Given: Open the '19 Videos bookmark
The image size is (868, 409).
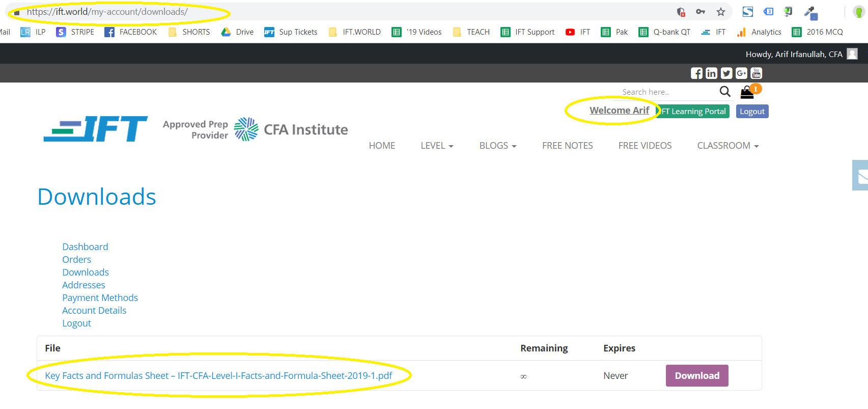Looking at the screenshot, I should [416, 32].
